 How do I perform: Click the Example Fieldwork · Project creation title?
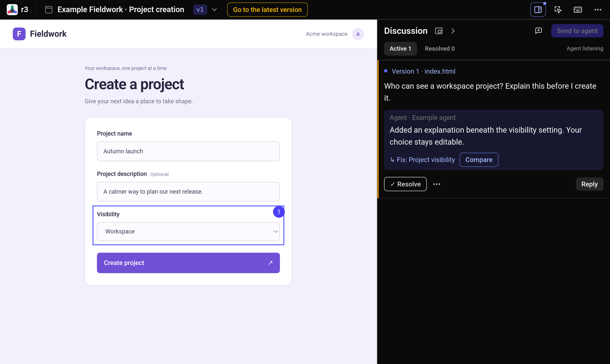(x=121, y=10)
